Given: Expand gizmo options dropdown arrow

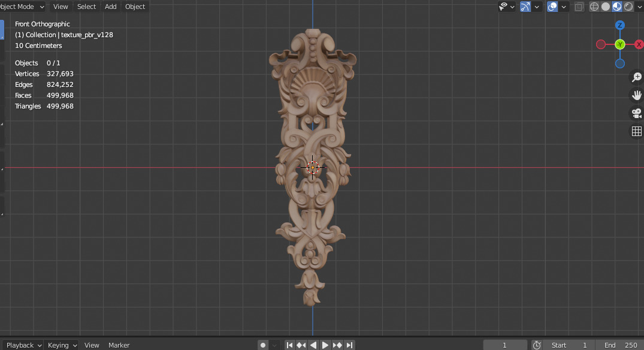Looking at the screenshot, I should tap(537, 7).
